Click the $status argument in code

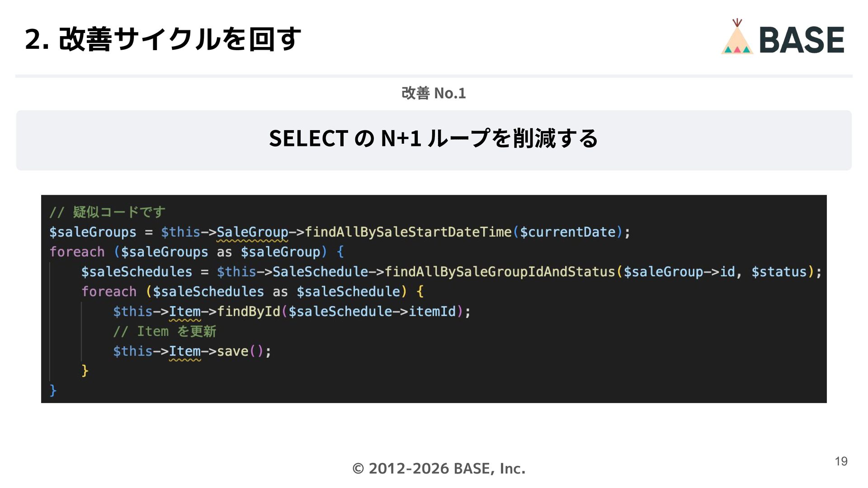779,272
